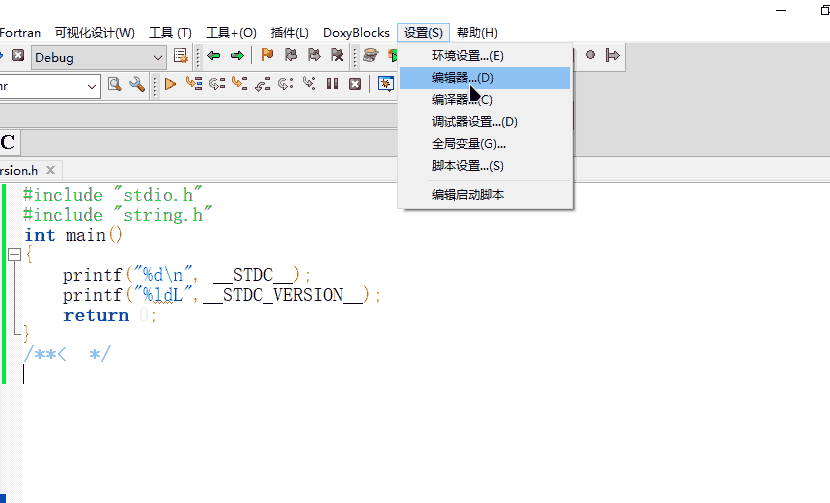Open the 插件(L) menu
Viewport: 830px width, 503px height.
tap(290, 33)
